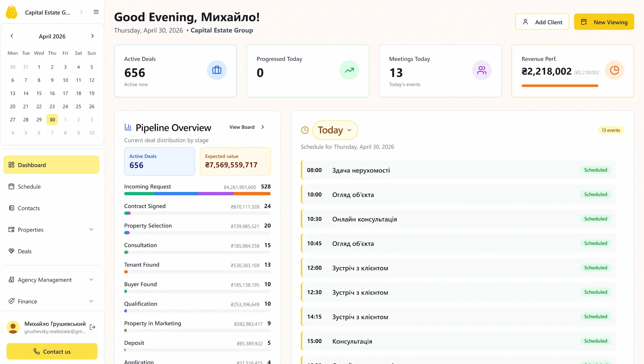Image resolution: width=644 pixels, height=364 pixels.
Task: Click the Consultation stage row
Action: [x=197, y=248]
